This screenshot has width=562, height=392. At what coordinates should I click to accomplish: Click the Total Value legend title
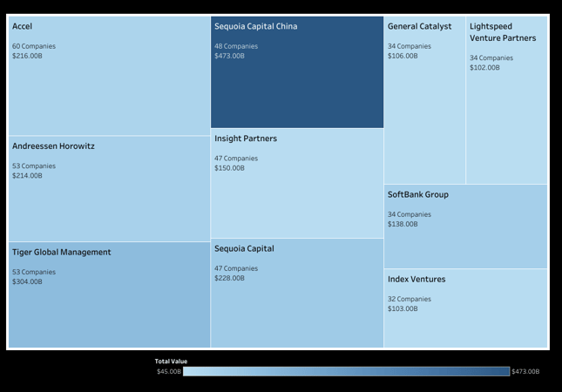(x=171, y=362)
